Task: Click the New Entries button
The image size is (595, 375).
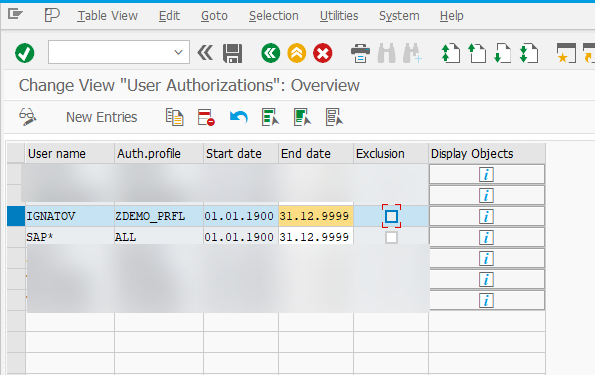Action: pos(101,117)
